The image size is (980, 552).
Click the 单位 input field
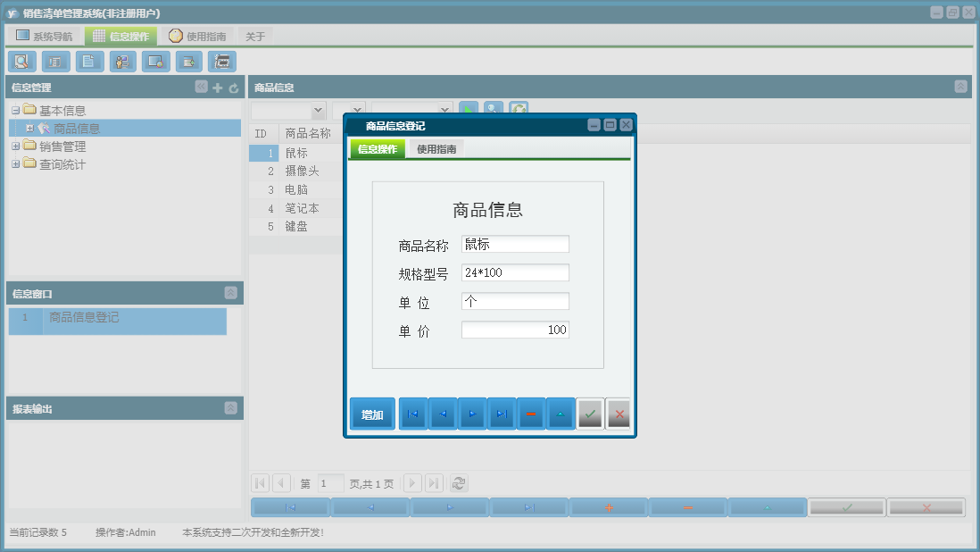(x=515, y=301)
